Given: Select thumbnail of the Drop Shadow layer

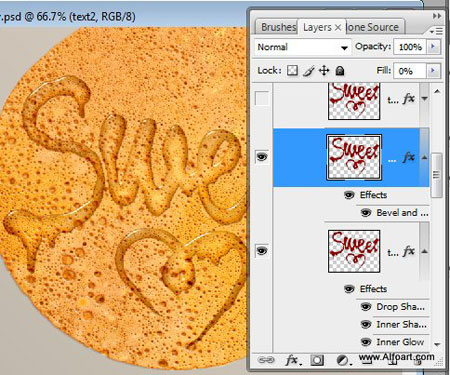Looking at the screenshot, I should tap(354, 251).
